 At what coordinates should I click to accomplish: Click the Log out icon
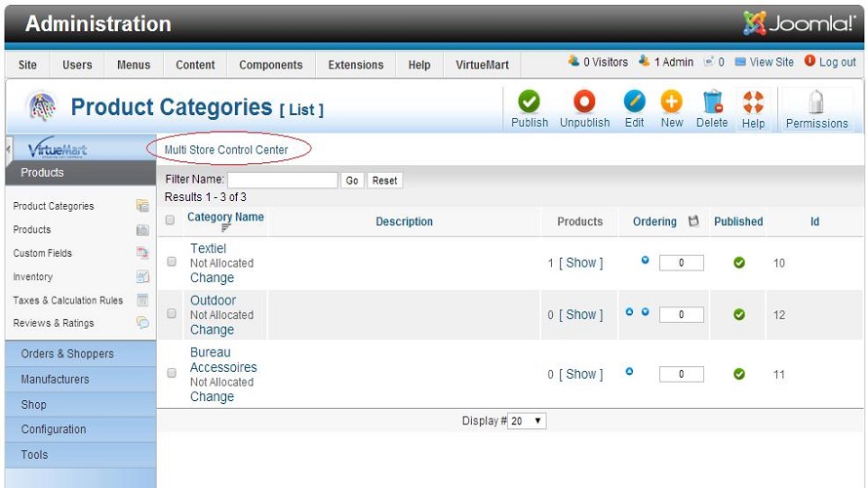809,61
